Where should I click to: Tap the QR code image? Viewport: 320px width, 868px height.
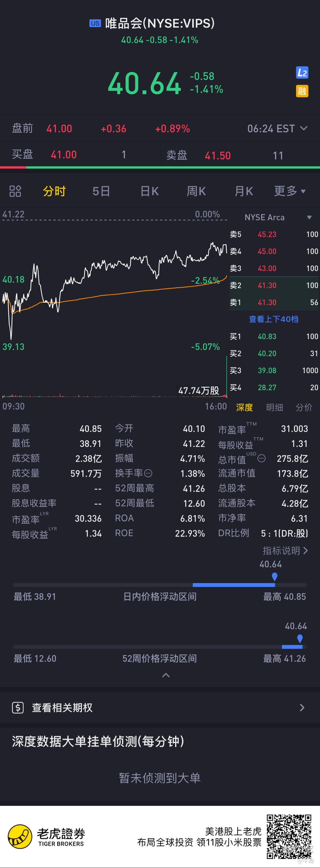[289, 837]
